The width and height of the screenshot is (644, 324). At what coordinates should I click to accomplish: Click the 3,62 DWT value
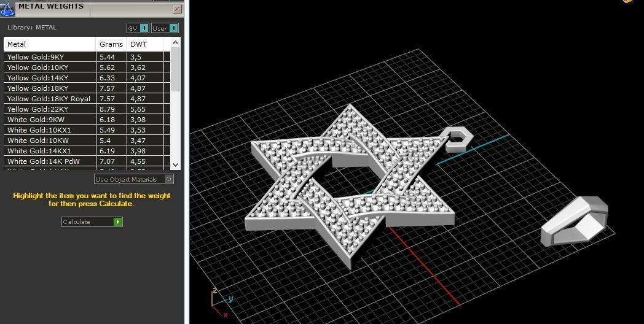pyautogui.click(x=138, y=67)
